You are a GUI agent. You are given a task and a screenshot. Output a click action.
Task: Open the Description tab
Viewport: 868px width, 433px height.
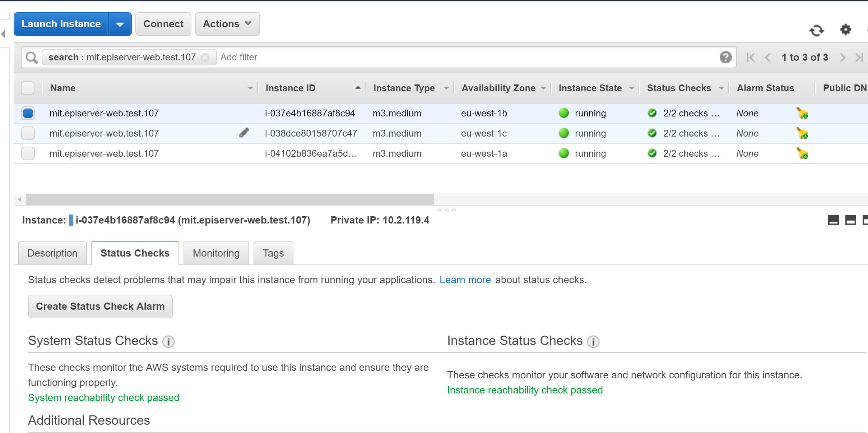52,253
